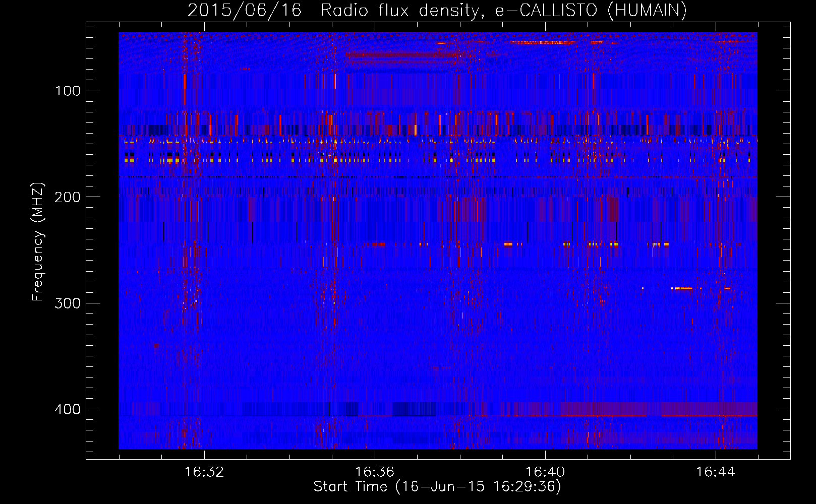The width and height of the screenshot is (816, 504).
Task: Select the 16:36 time tick label
Action: [x=375, y=472]
